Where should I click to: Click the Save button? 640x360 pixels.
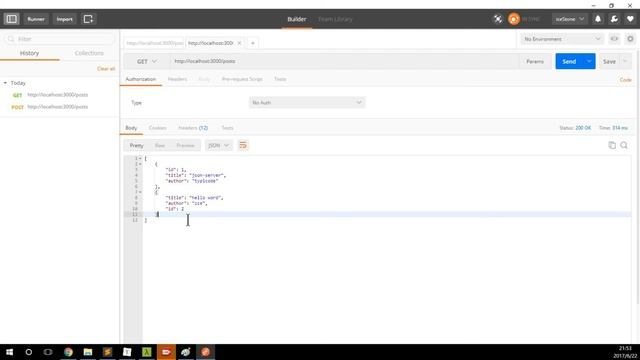coord(609,61)
